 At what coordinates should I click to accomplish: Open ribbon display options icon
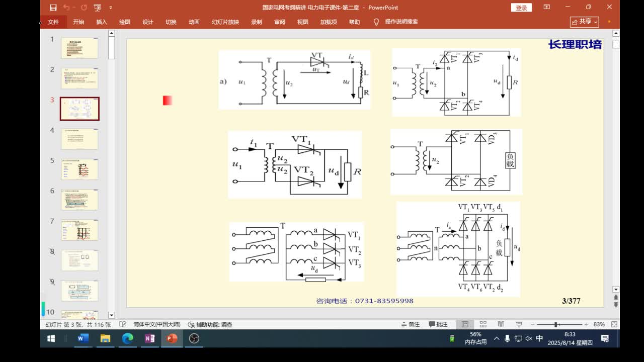click(547, 8)
